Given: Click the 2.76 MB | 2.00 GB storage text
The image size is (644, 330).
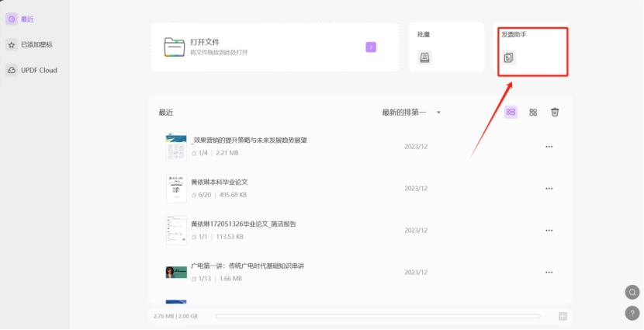Looking at the screenshot, I should coord(176,317).
